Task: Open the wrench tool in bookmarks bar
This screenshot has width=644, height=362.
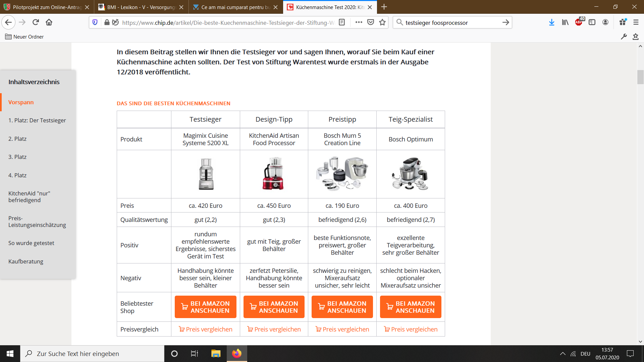Action: point(624,37)
